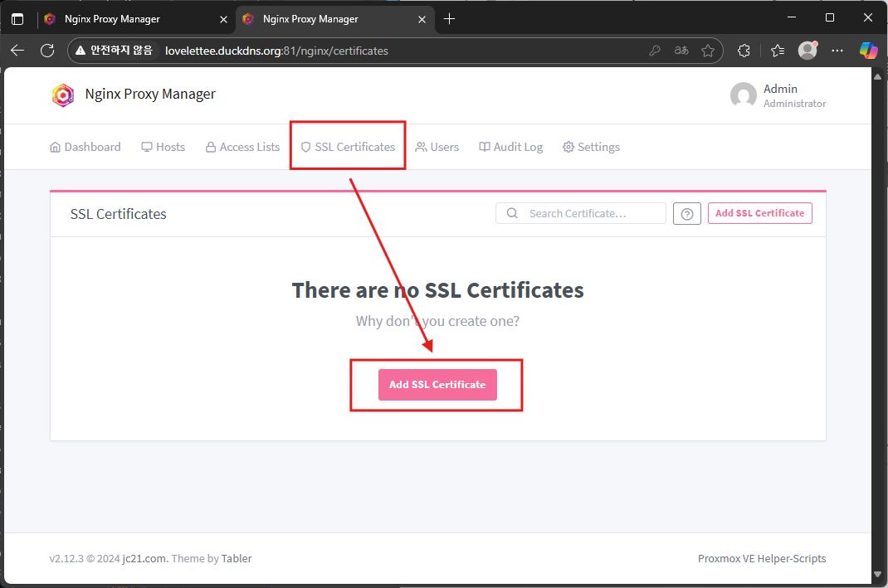Go to Access Lists
This screenshot has height=588, width=888.
242,147
